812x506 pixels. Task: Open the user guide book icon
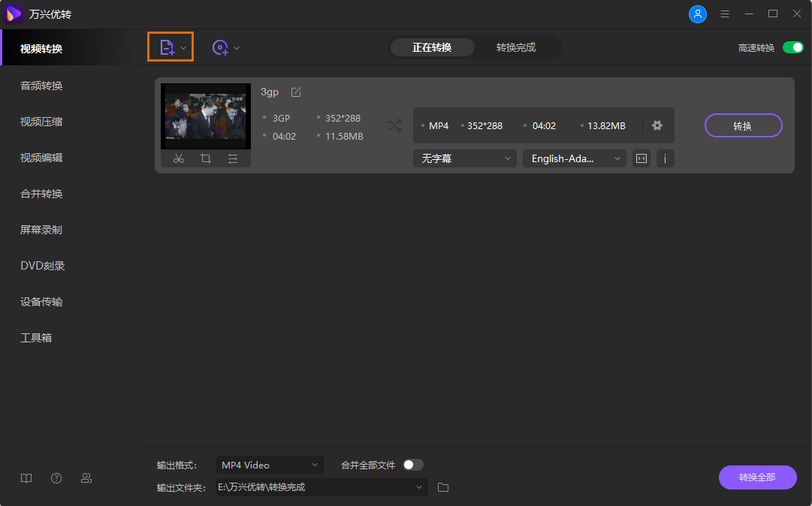point(26,477)
